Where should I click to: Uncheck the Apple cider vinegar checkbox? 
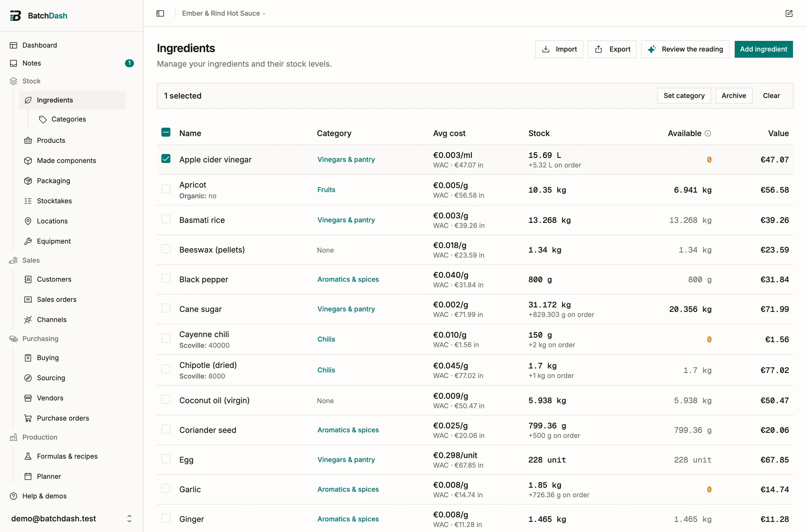166,158
